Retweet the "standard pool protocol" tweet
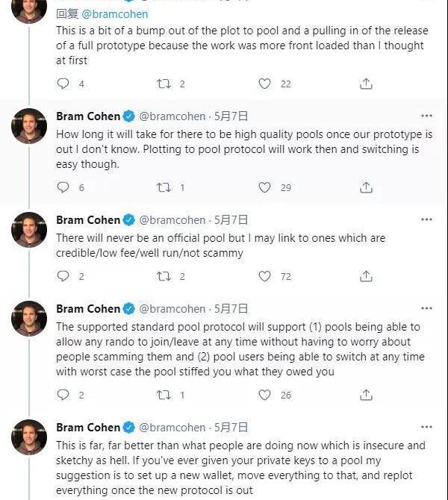The image size is (448, 500). [x=164, y=395]
